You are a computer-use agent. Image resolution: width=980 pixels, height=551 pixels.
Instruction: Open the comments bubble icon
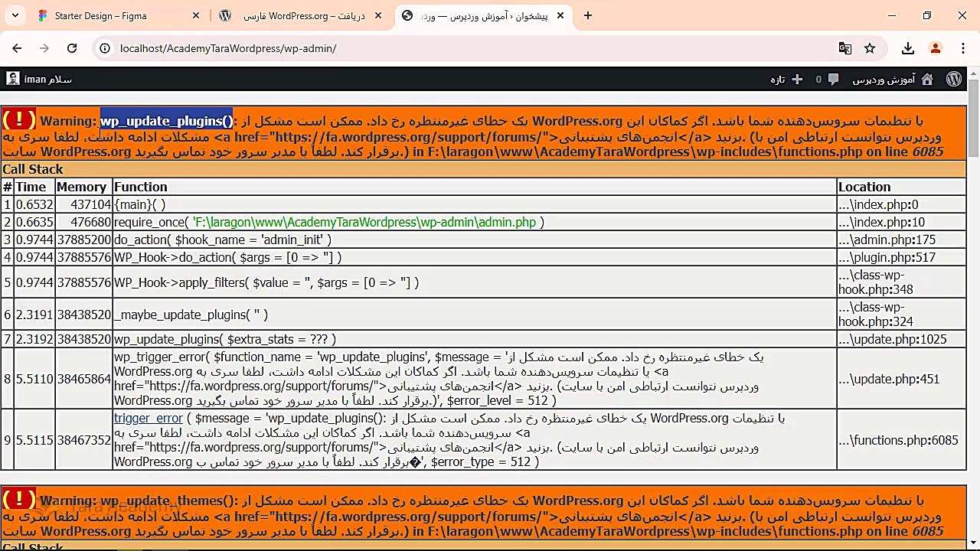[833, 79]
